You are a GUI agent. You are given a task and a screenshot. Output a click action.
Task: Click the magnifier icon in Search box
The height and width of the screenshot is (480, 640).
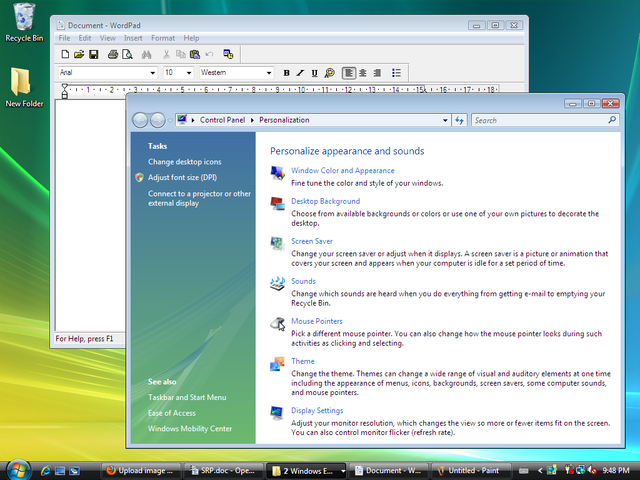point(612,120)
